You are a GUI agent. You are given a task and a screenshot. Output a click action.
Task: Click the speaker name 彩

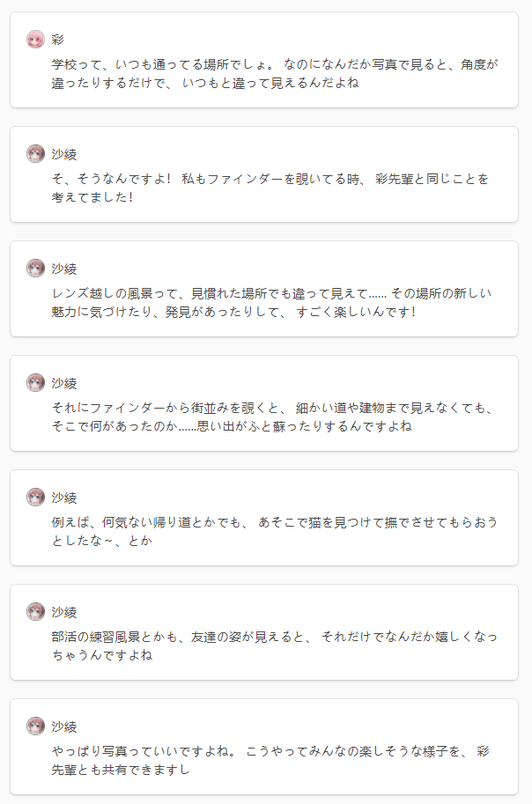click(57, 40)
